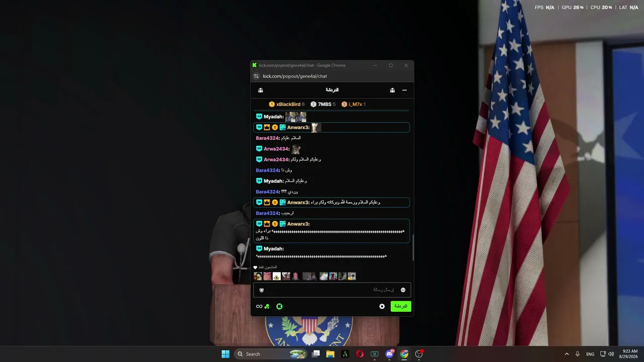
Task: Open Discord from the taskbar
Action: [389, 354]
